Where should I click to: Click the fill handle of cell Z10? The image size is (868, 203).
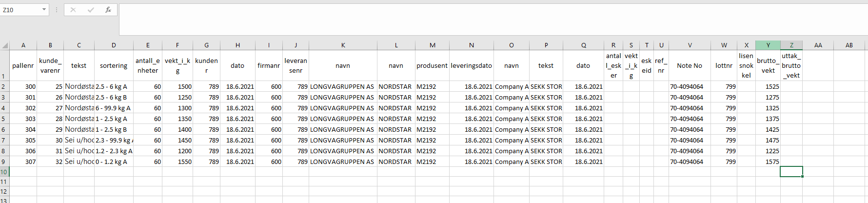point(802,176)
